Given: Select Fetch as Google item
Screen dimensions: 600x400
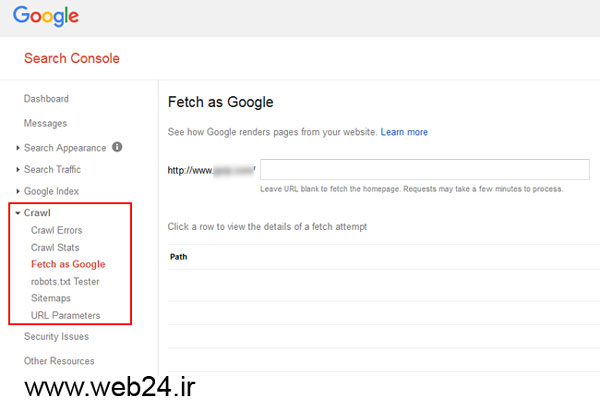Looking at the screenshot, I should click(x=68, y=264).
